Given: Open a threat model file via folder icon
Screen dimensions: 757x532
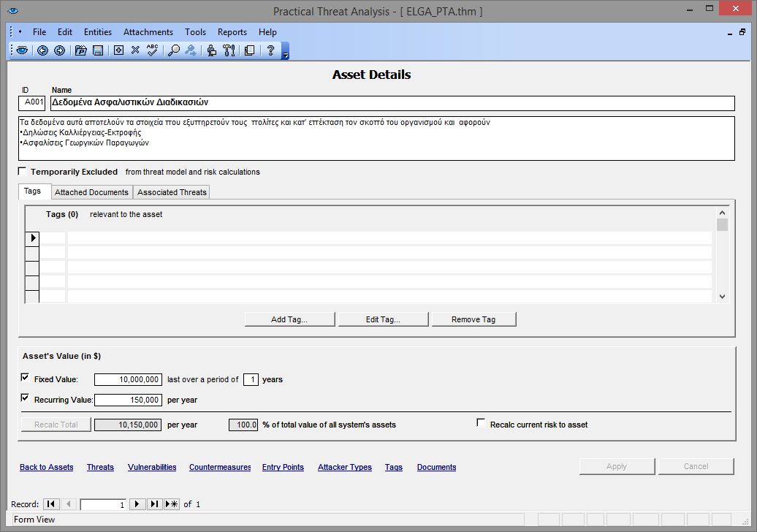Looking at the screenshot, I should [x=80, y=50].
